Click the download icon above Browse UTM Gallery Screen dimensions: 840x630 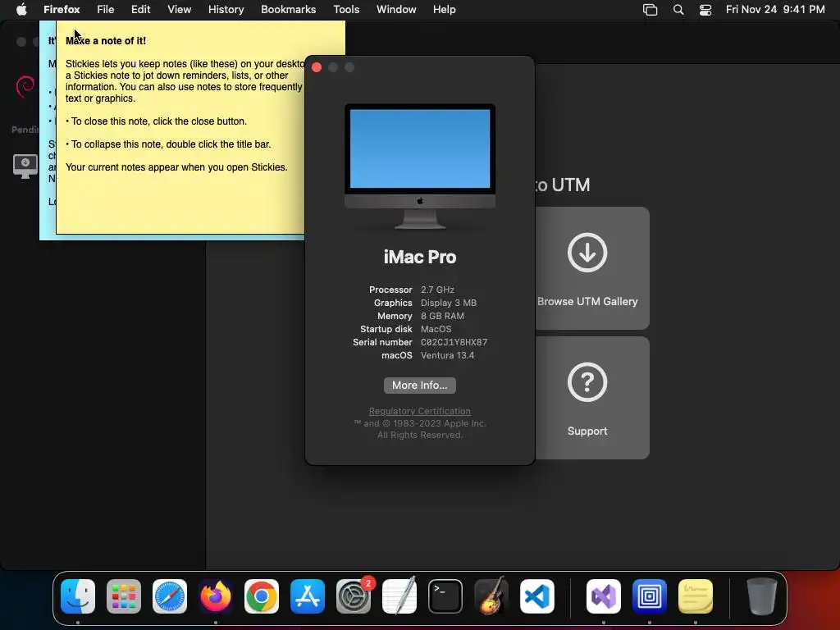(587, 253)
